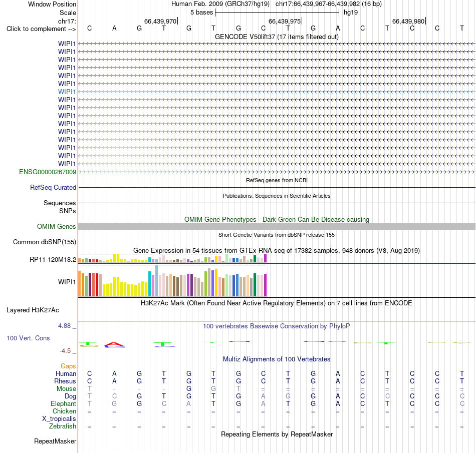Click the 'Common dbSNP(155)' track label

click(44, 242)
